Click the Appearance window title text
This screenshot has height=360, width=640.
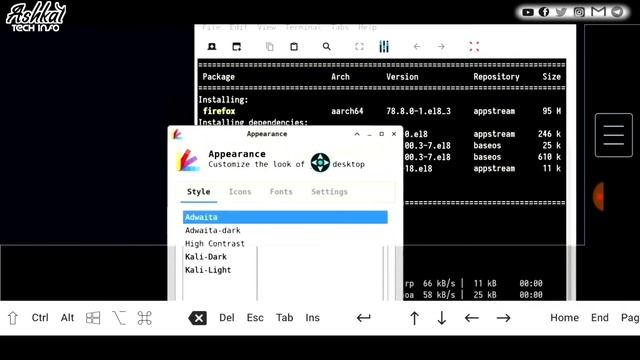pos(267,134)
